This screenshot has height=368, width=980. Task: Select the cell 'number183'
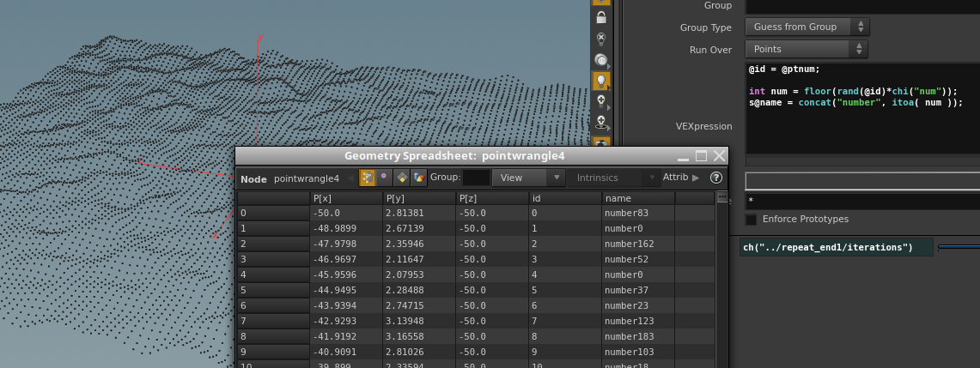[638, 336]
